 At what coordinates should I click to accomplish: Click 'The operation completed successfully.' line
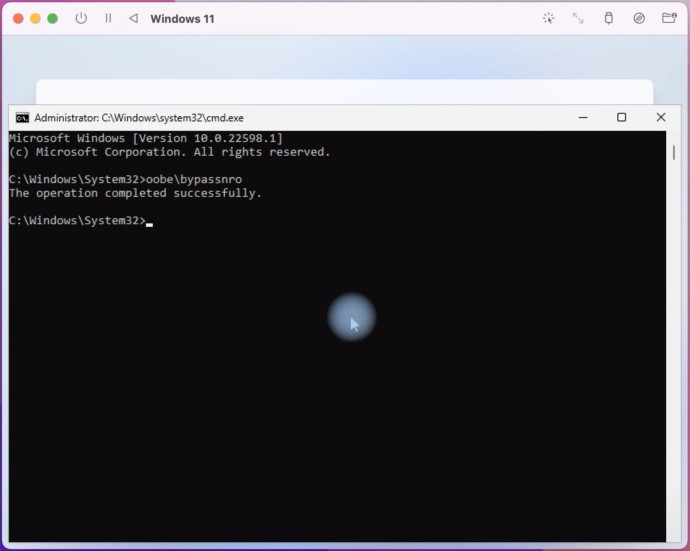tap(136, 193)
